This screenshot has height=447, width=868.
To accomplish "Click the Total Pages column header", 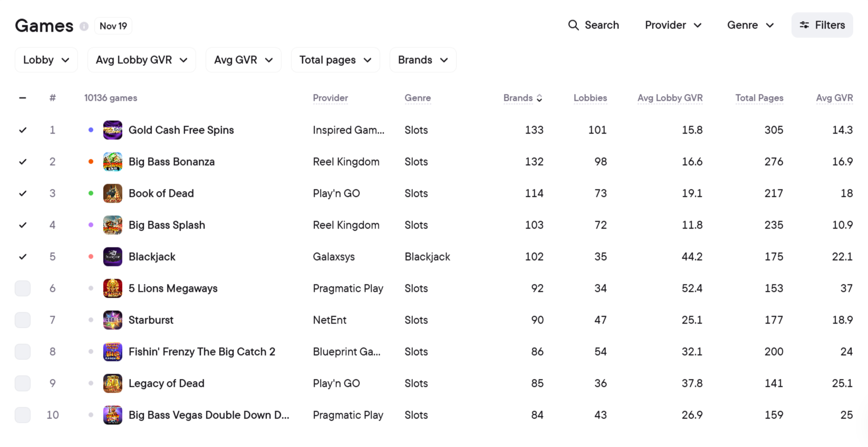I will tap(759, 98).
